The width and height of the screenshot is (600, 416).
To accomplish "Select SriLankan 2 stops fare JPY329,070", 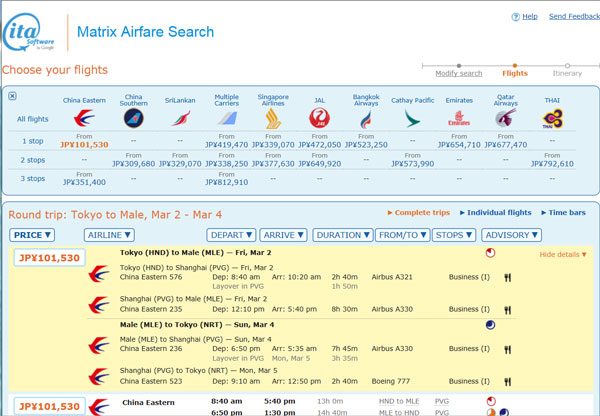I will tap(180, 164).
